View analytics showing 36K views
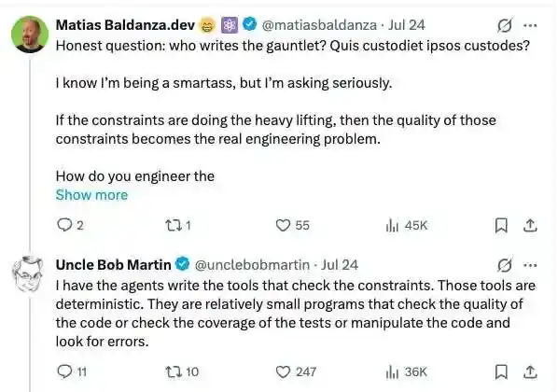The image size is (558, 392). tap(406, 371)
